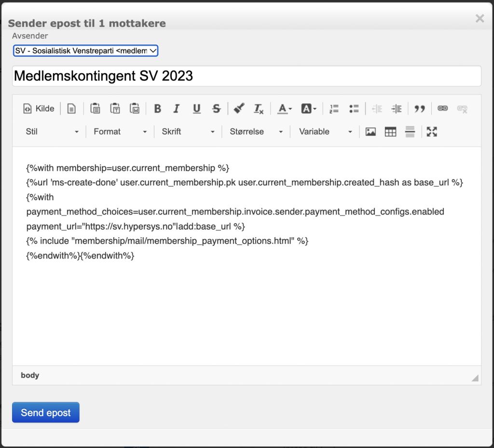Click the Block Quote icon
Viewport: 494px width, 448px height.
[x=420, y=109]
